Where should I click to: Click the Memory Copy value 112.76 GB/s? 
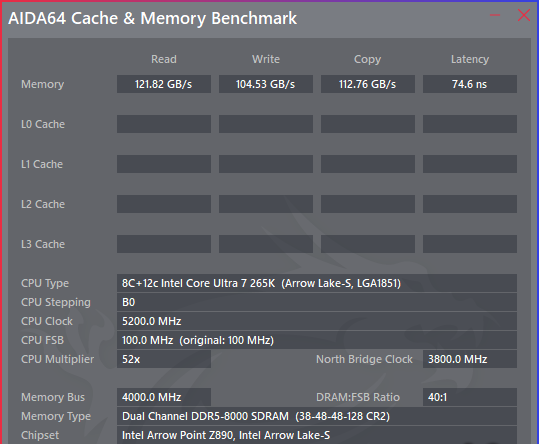[368, 84]
